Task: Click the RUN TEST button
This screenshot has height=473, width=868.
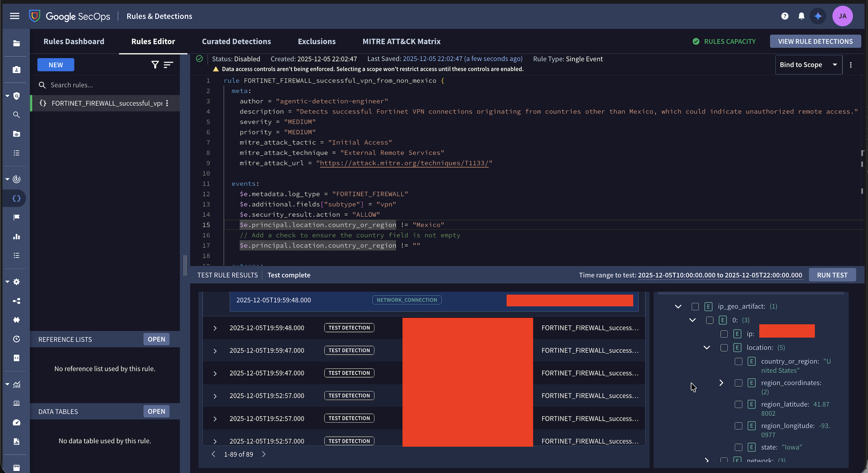Action: (832, 275)
